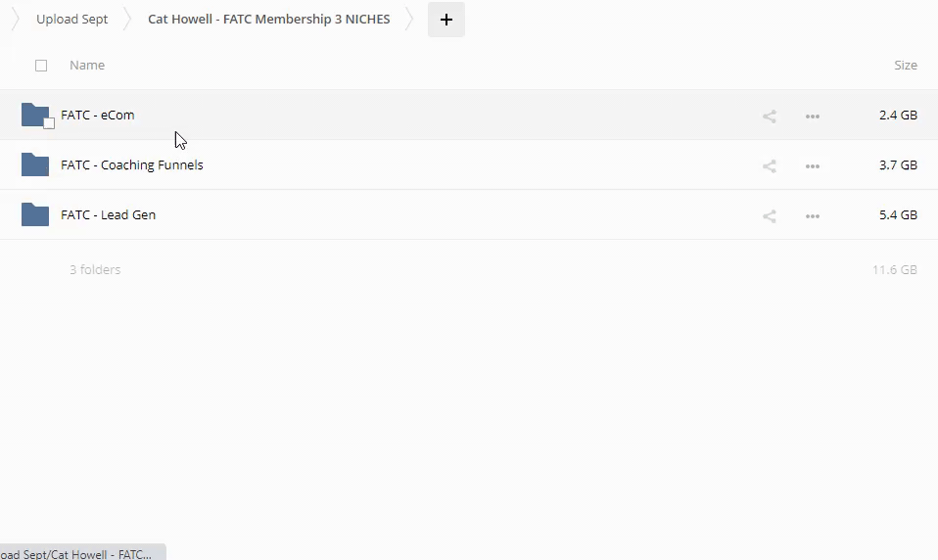Viewport: 938px width, 560px height.
Task: Sort files by Name column header
Action: tap(87, 66)
